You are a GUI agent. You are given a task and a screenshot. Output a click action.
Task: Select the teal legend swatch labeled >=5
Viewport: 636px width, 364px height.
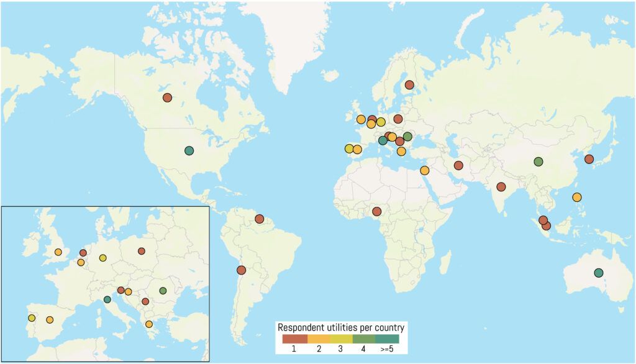point(387,339)
